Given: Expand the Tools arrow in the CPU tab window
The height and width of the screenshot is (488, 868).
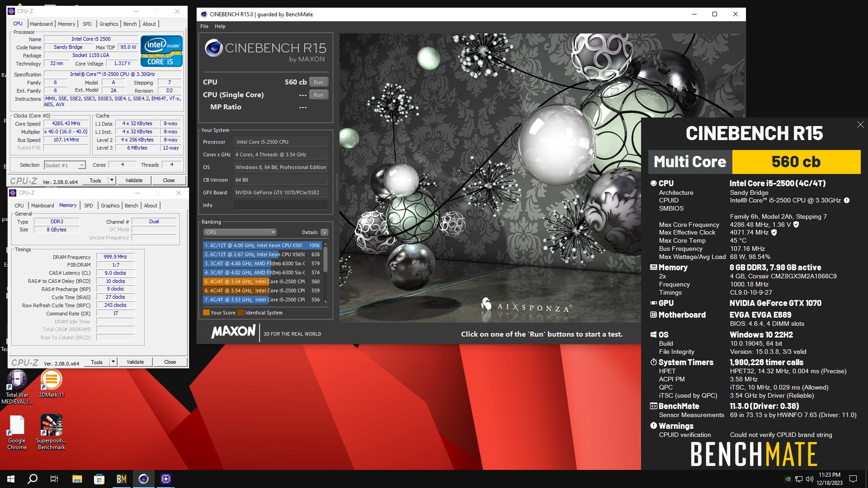Looking at the screenshot, I should coord(112,180).
